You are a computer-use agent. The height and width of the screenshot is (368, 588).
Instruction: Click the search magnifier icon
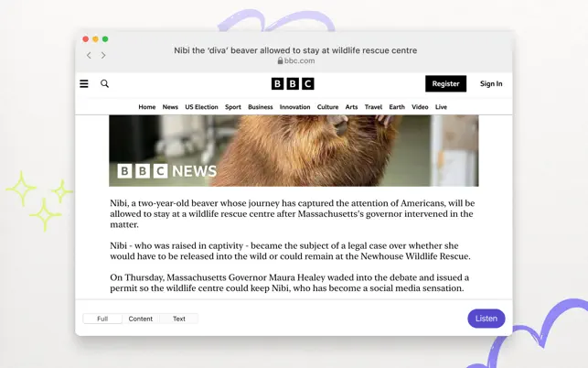pos(104,83)
